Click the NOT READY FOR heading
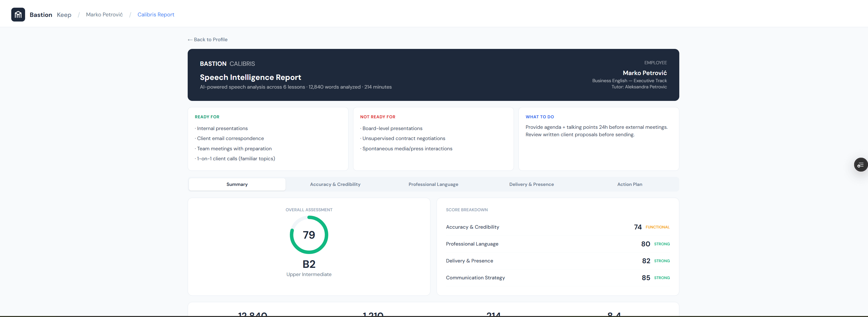The width and height of the screenshot is (868, 317). [x=377, y=117]
